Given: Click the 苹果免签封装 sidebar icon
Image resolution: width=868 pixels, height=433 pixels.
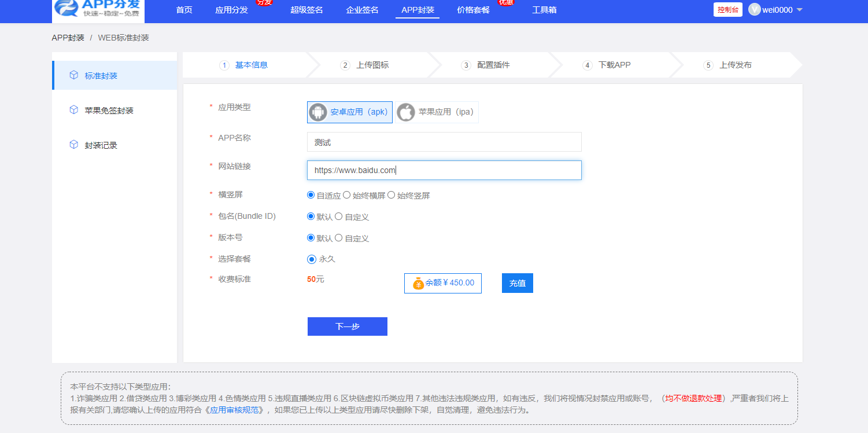Looking at the screenshot, I should pos(73,110).
